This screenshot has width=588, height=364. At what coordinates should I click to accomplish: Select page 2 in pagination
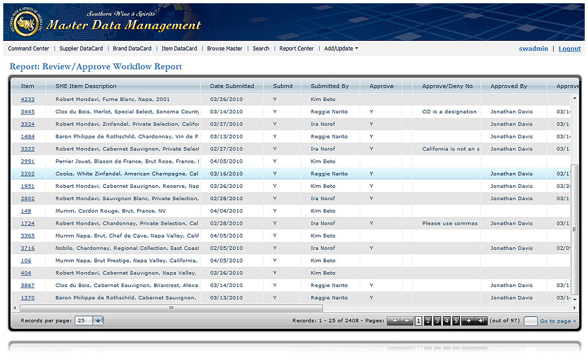click(428, 321)
